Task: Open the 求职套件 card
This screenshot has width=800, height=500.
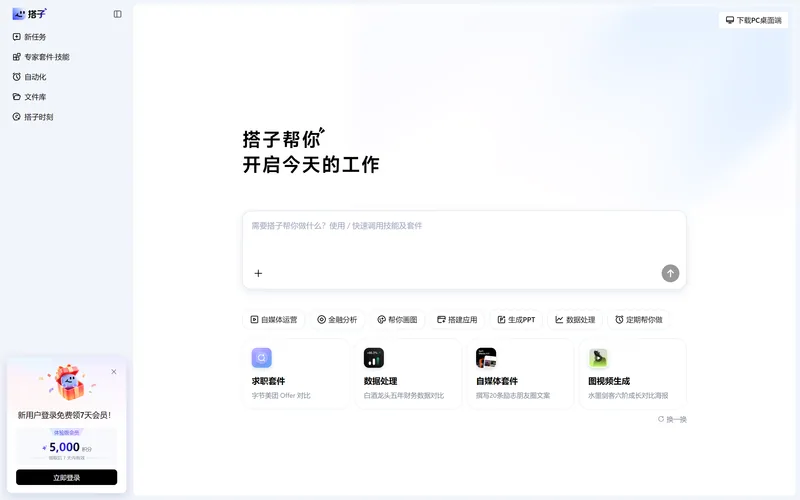Action: click(x=296, y=373)
